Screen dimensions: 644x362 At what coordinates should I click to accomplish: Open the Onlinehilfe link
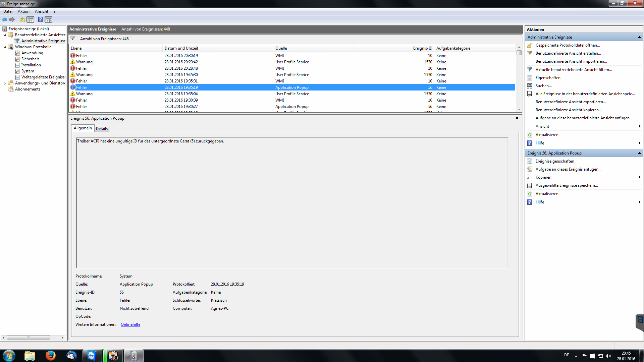[130, 324]
